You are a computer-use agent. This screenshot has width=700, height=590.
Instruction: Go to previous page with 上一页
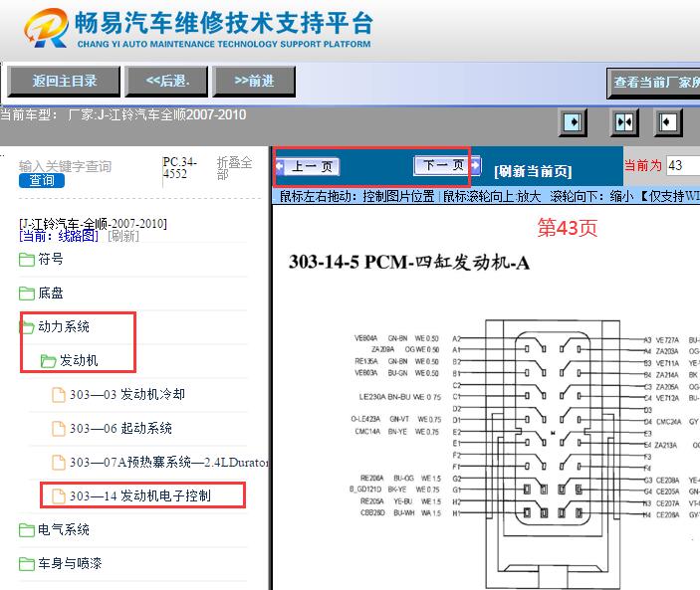[x=308, y=167]
